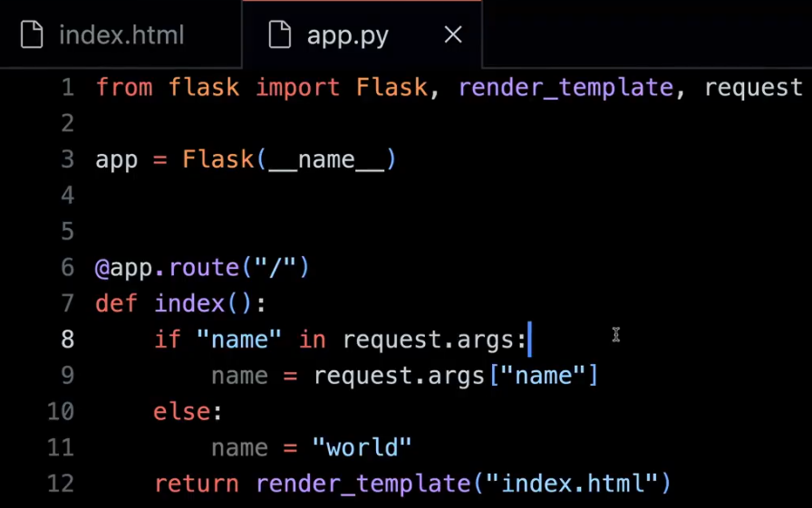Click line number 3 in the gutter
The width and height of the screenshot is (812, 508).
(68, 160)
